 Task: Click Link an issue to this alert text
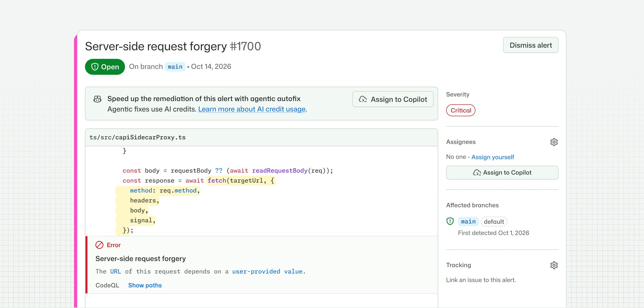[481, 280]
